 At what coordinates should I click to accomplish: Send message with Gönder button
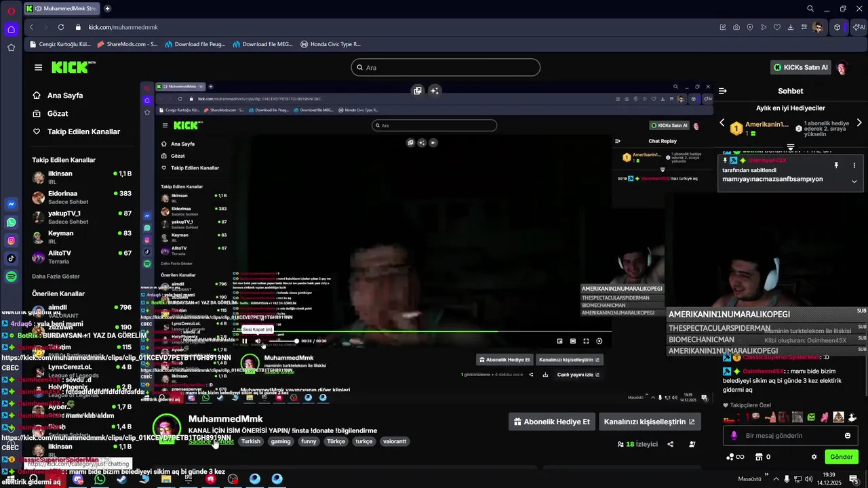(842, 457)
